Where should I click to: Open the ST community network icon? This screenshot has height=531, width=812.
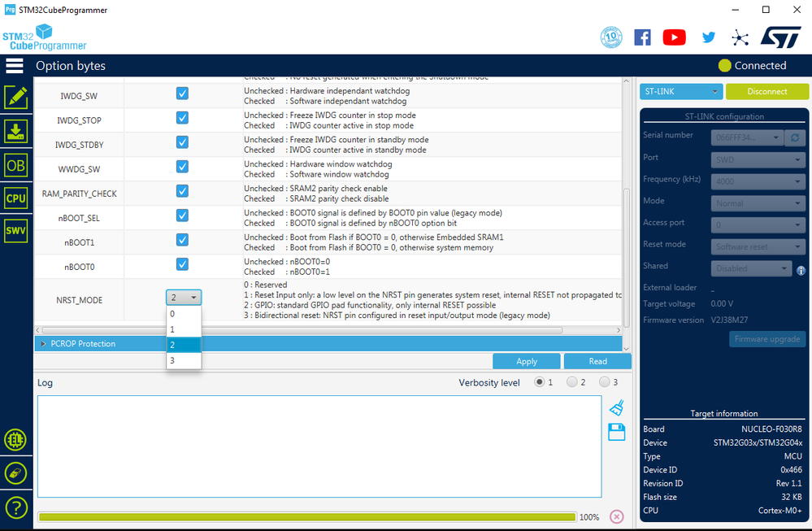coord(740,37)
